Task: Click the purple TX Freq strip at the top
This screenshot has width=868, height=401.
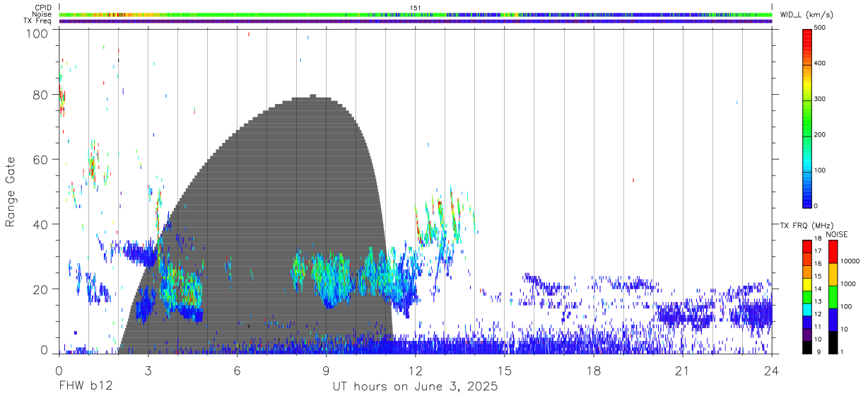Action: [x=416, y=21]
